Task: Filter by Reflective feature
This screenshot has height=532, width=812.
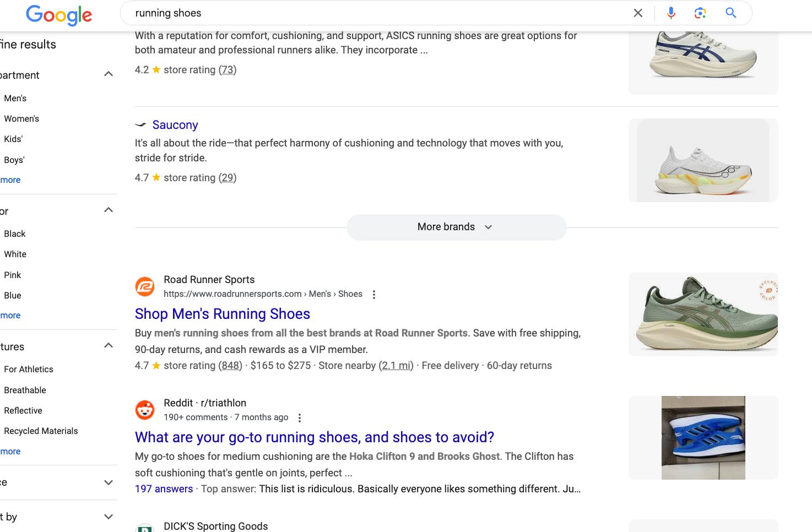Action: (x=23, y=410)
